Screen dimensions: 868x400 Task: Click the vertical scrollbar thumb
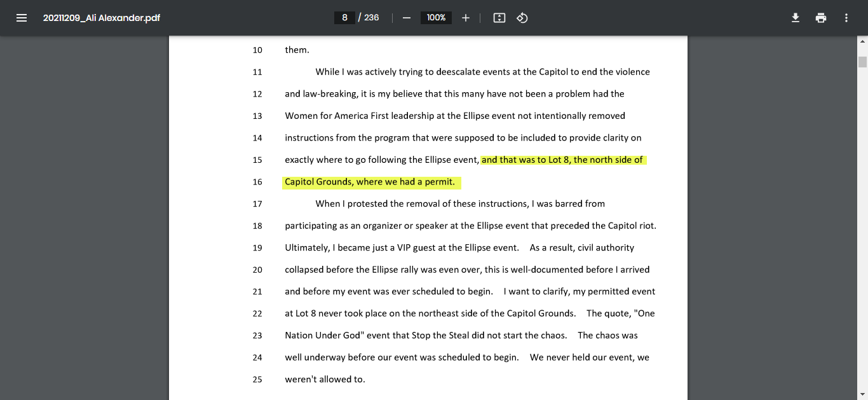(862, 62)
